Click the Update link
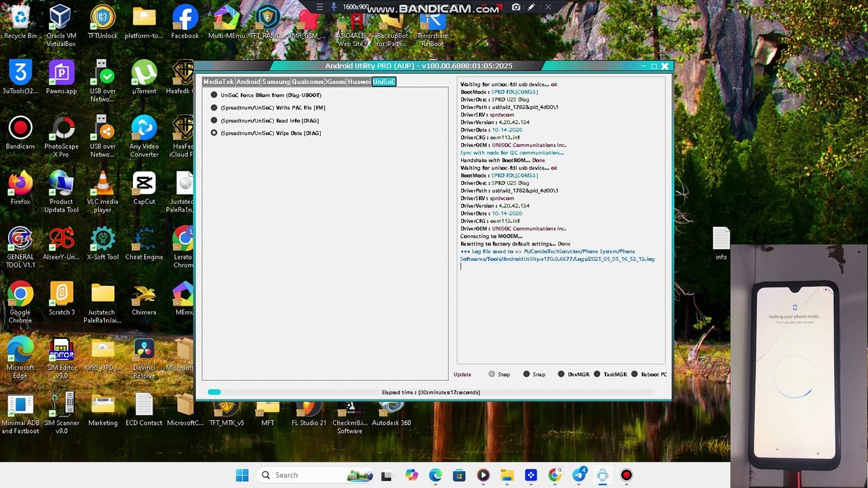 [462, 374]
